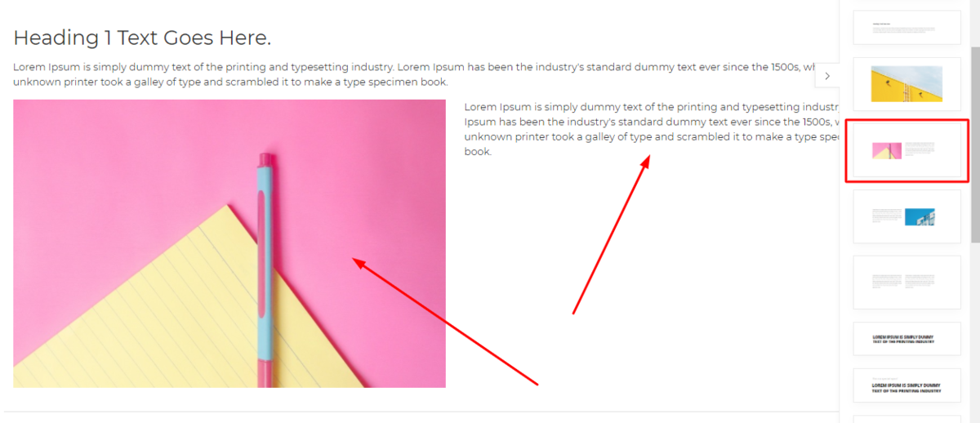980x423 pixels.
Task: Select the highlighted pink image with text layout
Action: (x=906, y=150)
